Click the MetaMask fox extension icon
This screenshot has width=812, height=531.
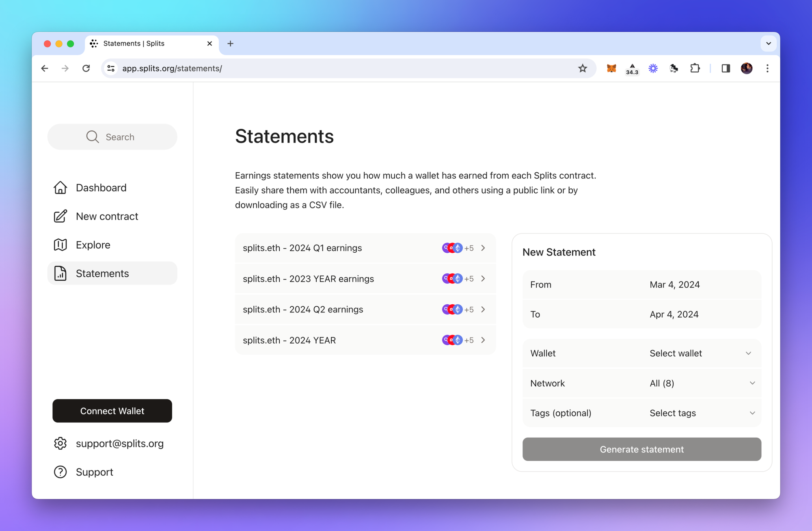611,68
